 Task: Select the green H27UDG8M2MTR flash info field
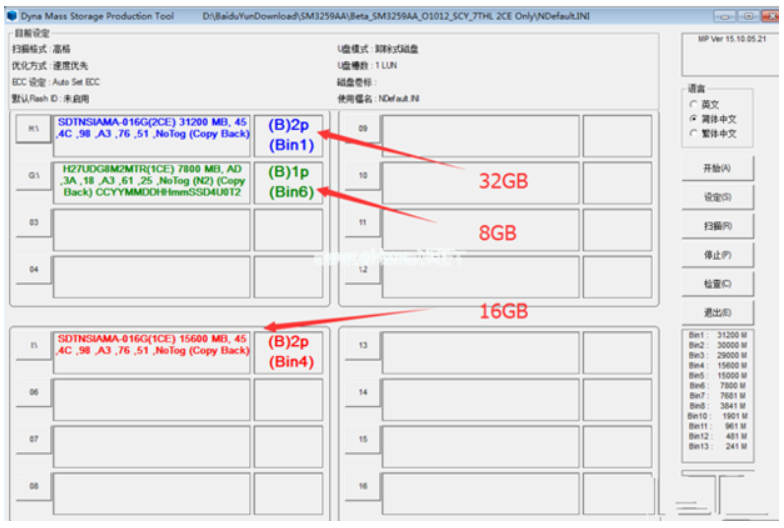click(x=152, y=182)
